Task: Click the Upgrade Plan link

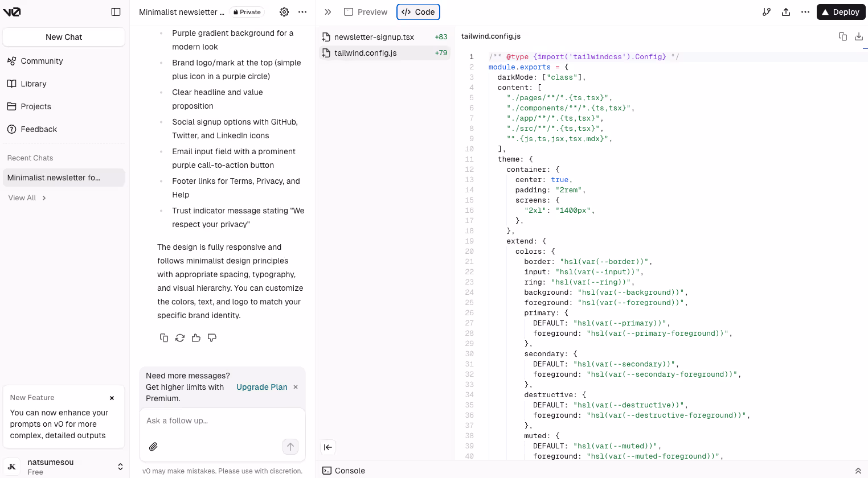Action: (261, 387)
